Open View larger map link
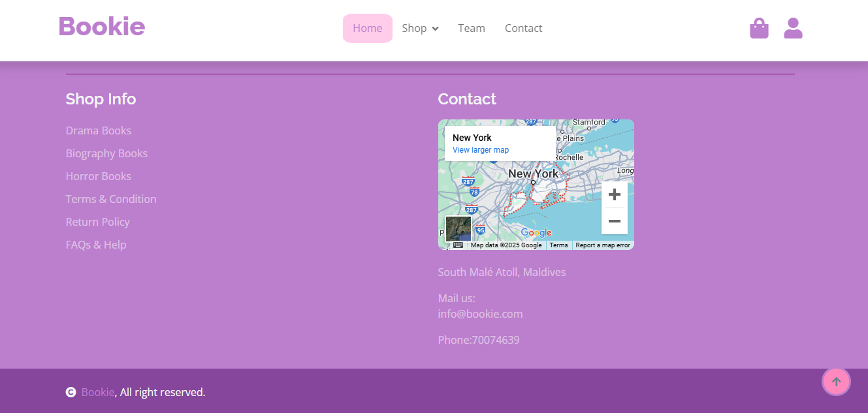Screen dimensions: 868x413 pyautogui.click(x=480, y=150)
